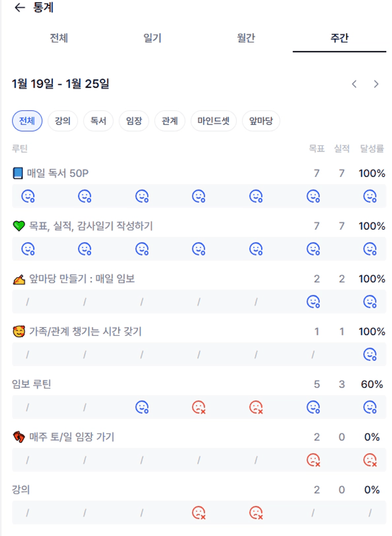
Task: Click the green heart icon for 감사일기 routine
Action: point(18,226)
